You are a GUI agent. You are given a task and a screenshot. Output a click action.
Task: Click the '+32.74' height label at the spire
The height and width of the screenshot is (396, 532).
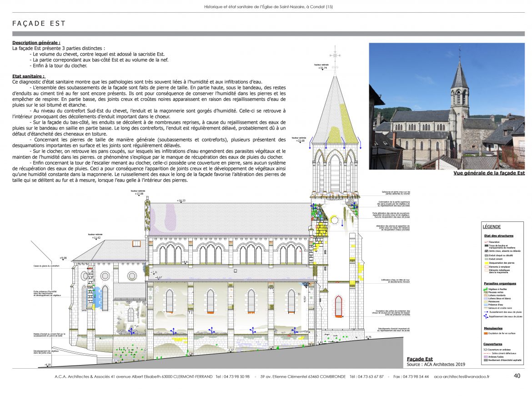coord(322,68)
